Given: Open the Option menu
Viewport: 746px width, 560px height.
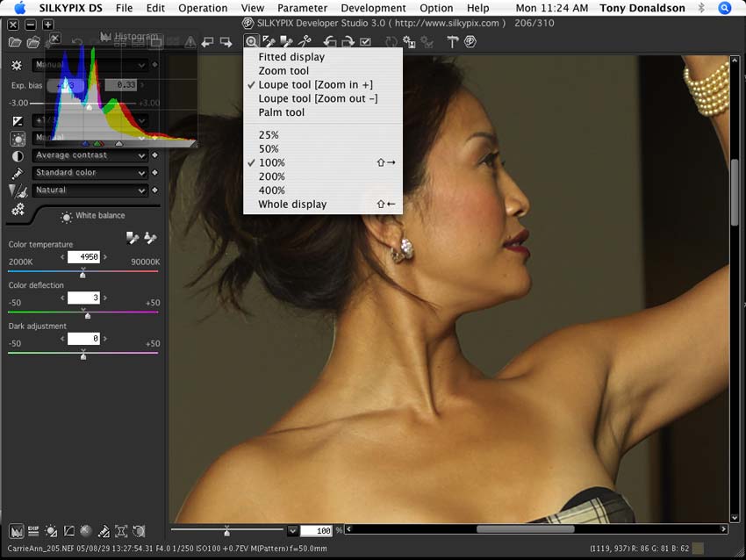Looking at the screenshot, I should [x=436, y=8].
